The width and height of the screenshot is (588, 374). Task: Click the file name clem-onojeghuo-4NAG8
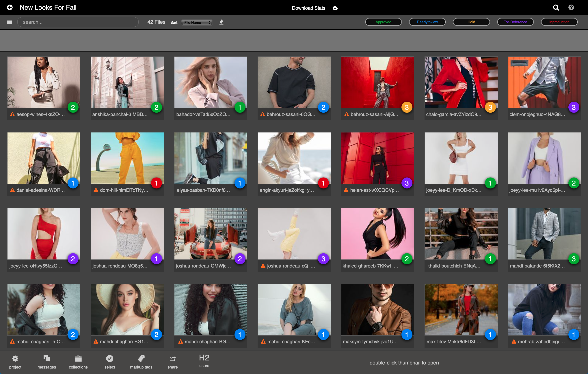pyautogui.click(x=537, y=114)
